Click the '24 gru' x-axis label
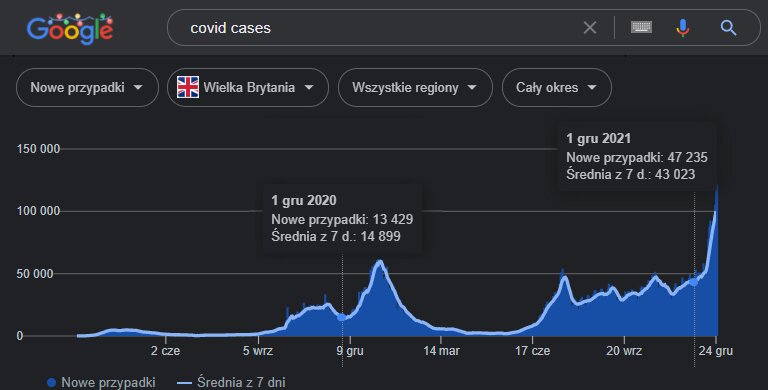Screen dimensions: 768x390 [716, 351]
